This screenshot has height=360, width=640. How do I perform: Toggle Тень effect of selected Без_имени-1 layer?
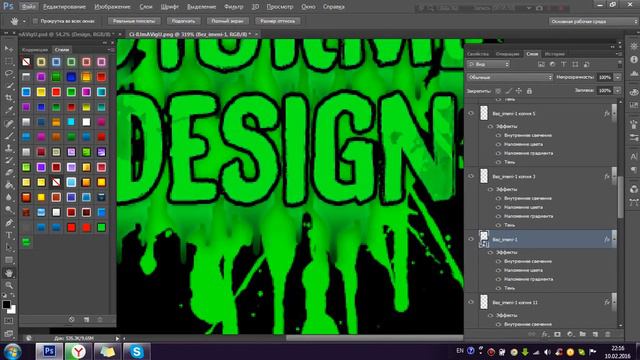click(x=498, y=288)
